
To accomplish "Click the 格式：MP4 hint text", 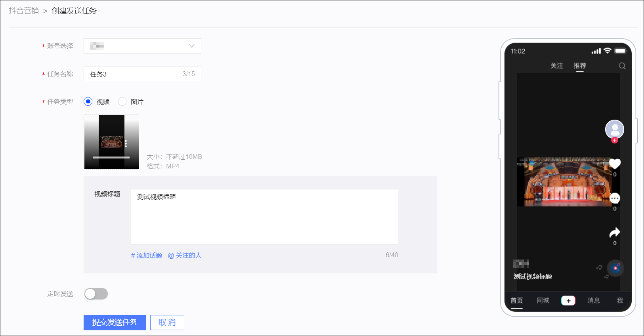I will (x=163, y=166).
